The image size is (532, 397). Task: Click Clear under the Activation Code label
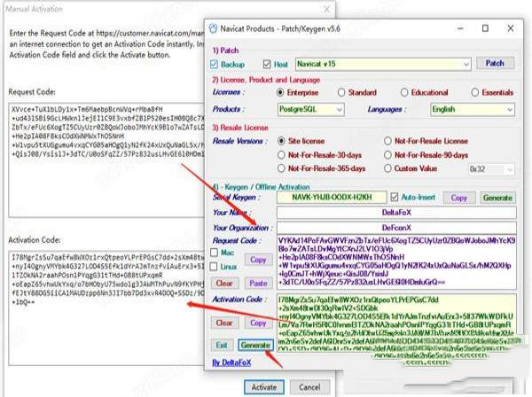point(224,323)
